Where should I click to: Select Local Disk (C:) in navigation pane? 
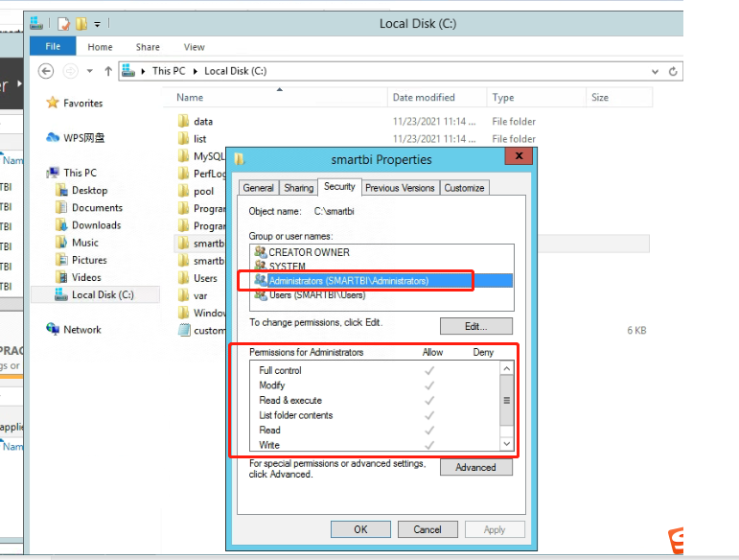(94, 294)
